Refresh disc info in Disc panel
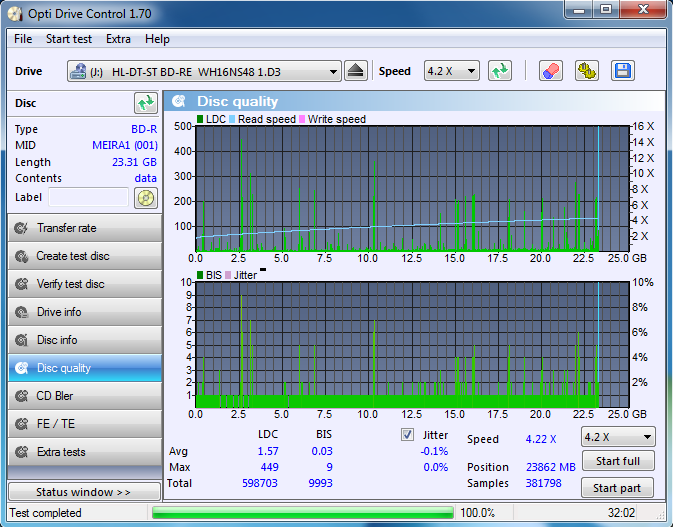 click(x=146, y=103)
